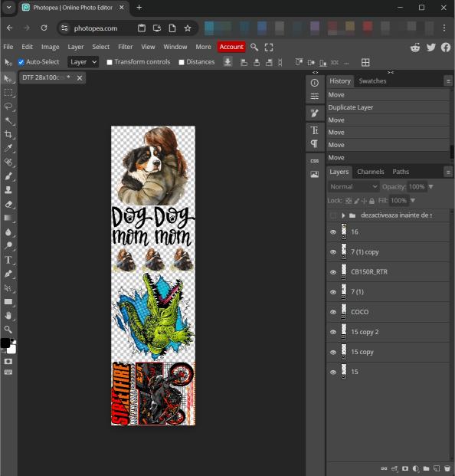
Task: Select the Rectangle Select tool
Action: (x=8, y=93)
